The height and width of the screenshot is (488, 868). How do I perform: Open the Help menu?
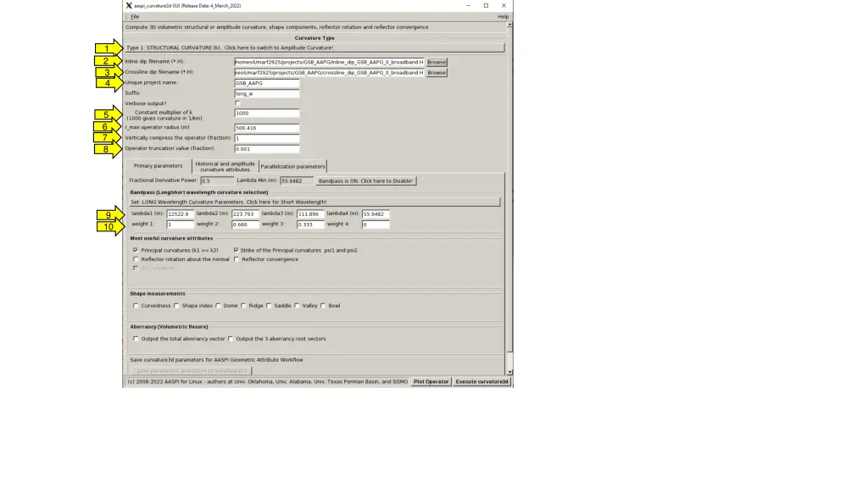coord(503,17)
